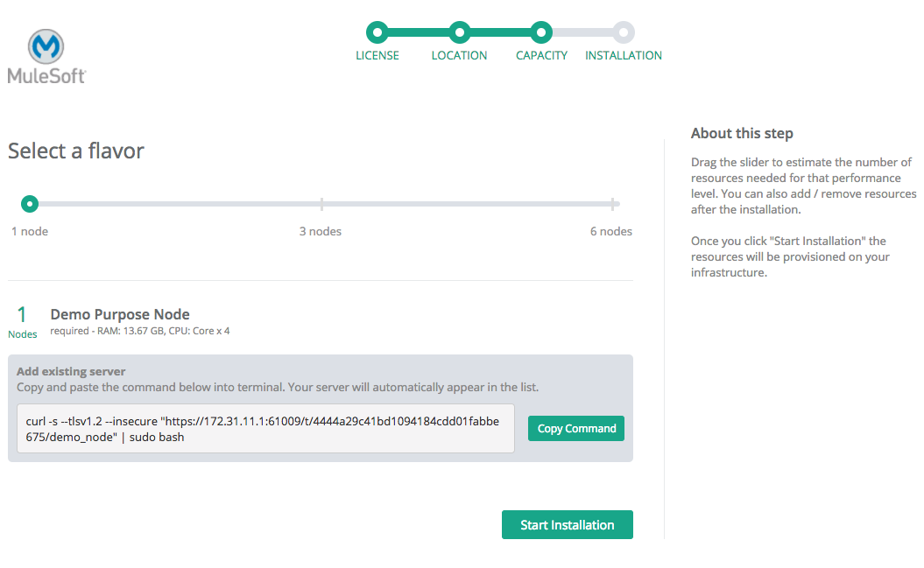The height and width of the screenshot is (568, 924).
Task: Choose the "6 nodes" slider label
Action: [x=610, y=231]
